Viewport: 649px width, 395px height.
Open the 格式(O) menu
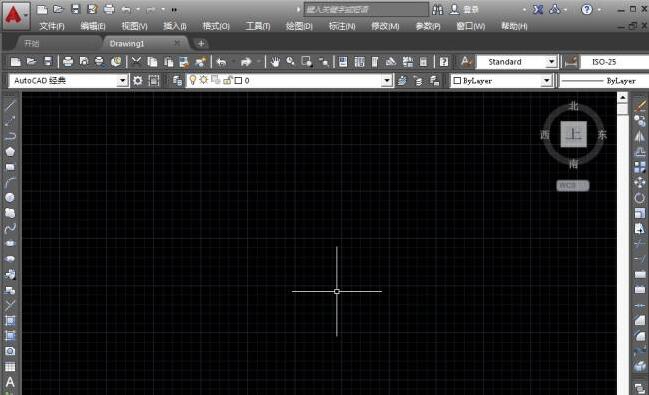(x=216, y=26)
